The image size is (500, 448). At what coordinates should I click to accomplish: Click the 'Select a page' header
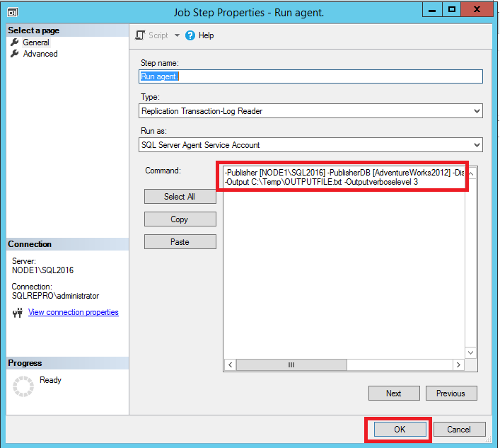(x=34, y=30)
